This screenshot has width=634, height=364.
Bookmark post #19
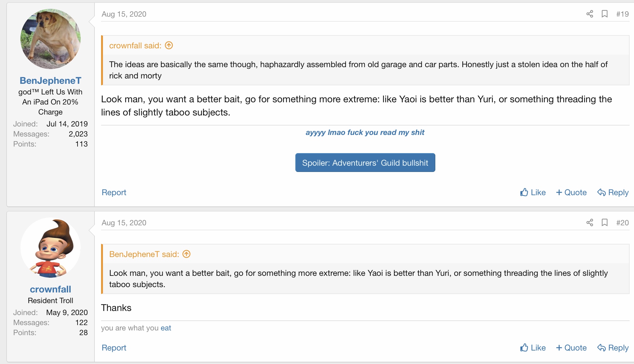[x=604, y=14]
